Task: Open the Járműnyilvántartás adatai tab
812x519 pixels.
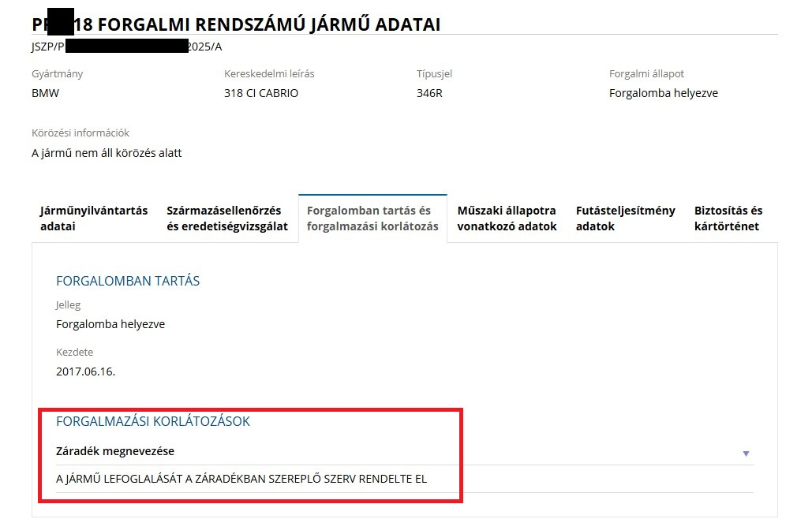Action: click(x=94, y=218)
